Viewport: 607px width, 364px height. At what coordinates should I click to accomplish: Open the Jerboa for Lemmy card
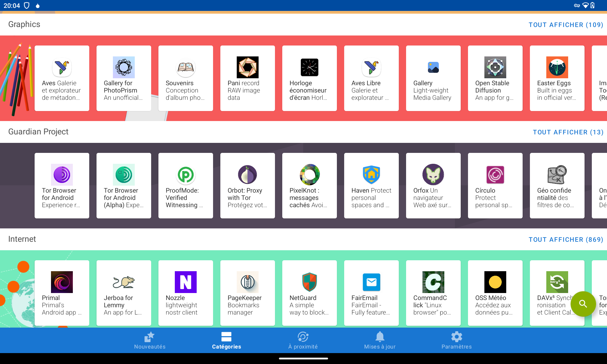coord(124,293)
